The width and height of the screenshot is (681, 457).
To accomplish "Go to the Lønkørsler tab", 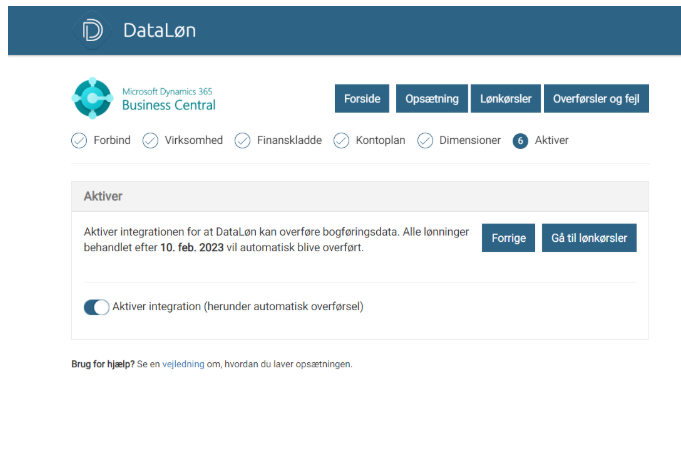I will pyautogui.click(x=506, y=99).
